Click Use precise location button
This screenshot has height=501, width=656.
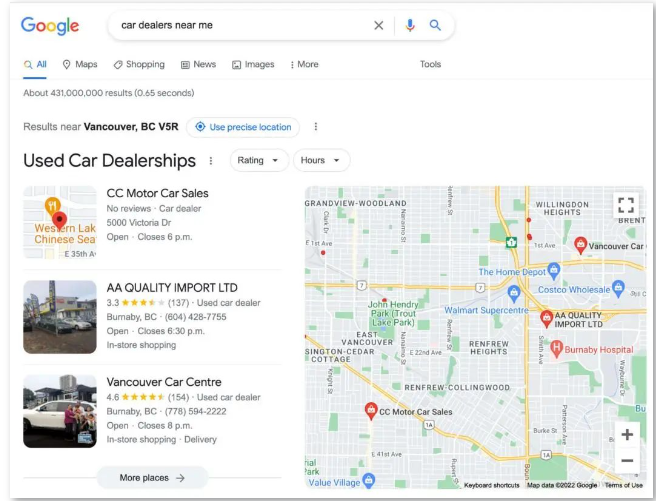[243, 127]
